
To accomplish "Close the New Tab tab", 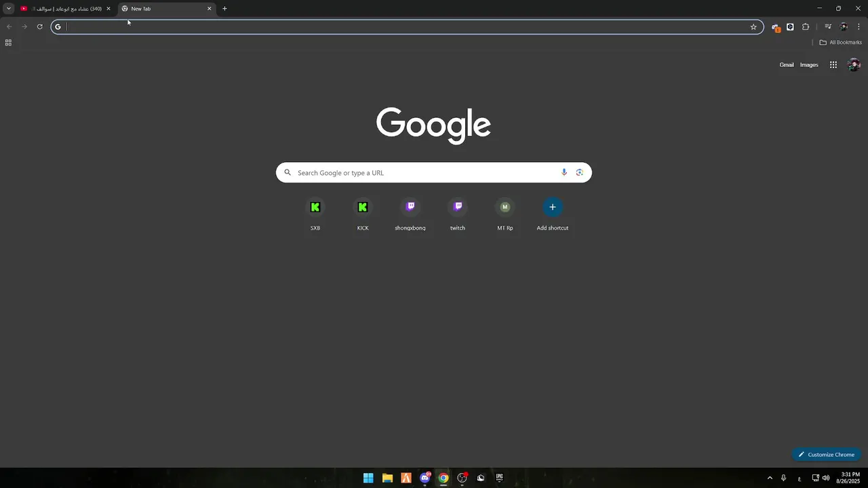I will (210, 9).
